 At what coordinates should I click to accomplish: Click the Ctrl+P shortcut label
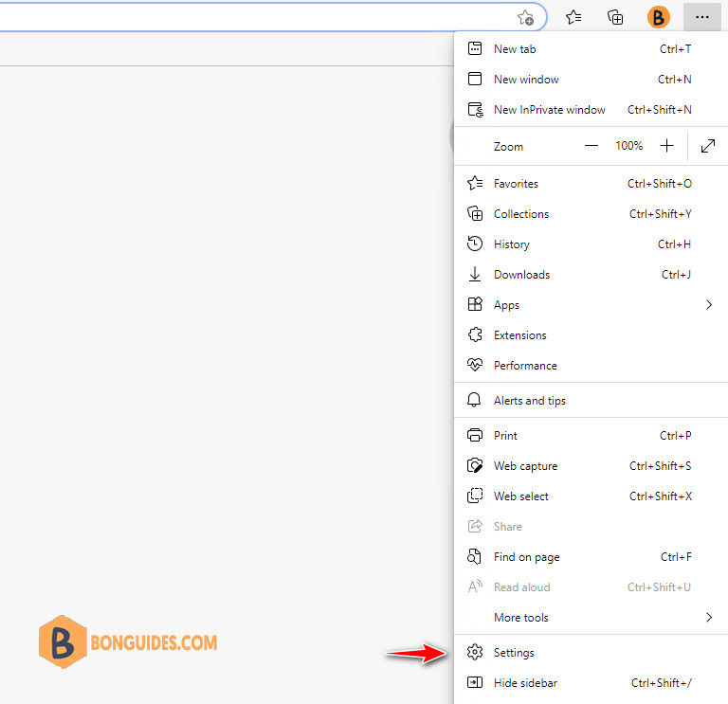tap(675, 436)
